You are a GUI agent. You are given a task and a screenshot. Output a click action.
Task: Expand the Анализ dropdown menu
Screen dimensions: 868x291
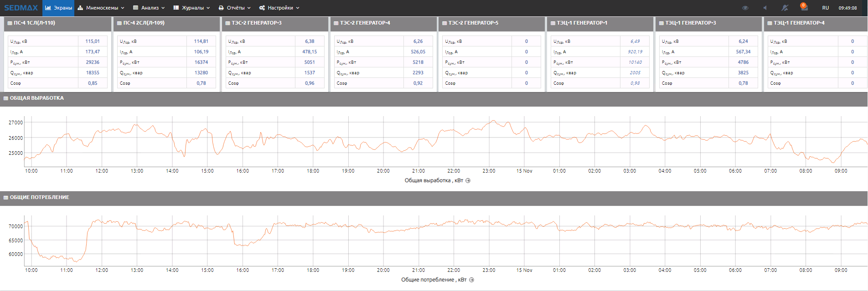149,8
